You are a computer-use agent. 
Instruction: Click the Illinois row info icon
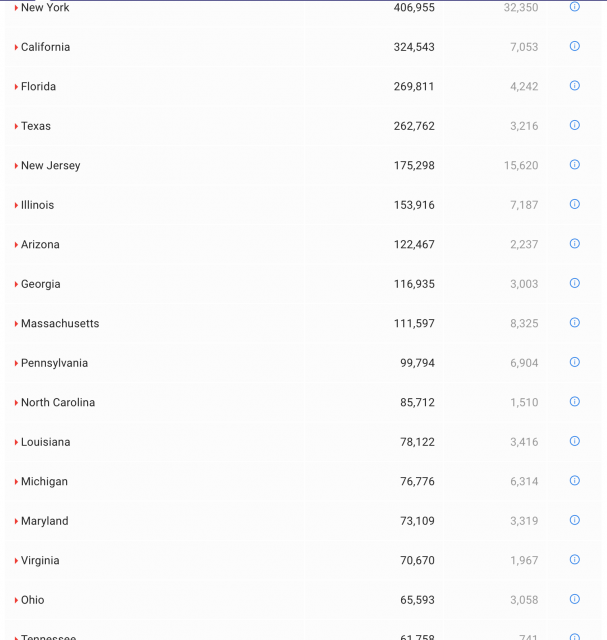[x=575, y=204]
